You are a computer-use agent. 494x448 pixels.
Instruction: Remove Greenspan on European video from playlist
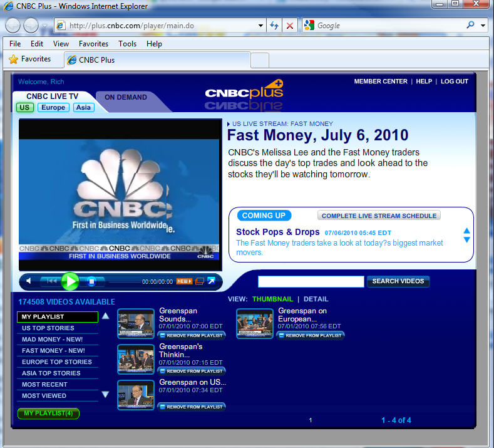tap(311, 335)
